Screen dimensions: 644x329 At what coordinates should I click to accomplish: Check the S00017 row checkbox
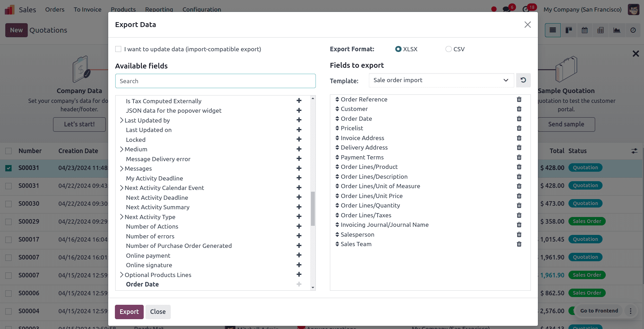point(8,240)
